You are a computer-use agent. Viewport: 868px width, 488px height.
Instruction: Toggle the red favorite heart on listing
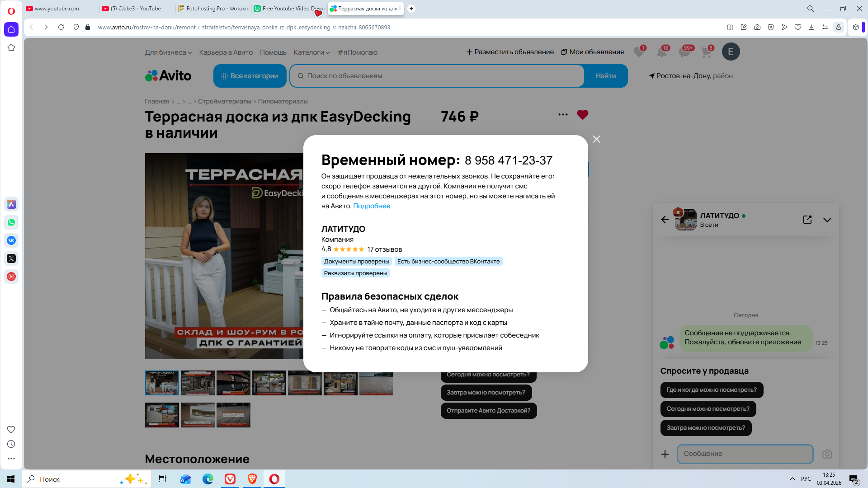(582, 115)
